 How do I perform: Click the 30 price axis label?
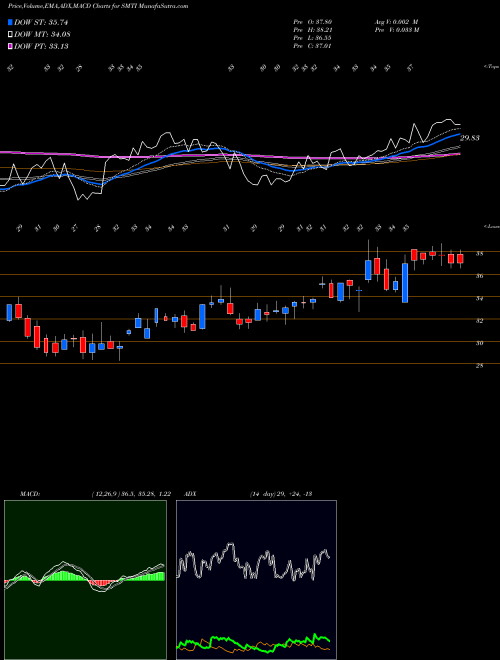tap(479, 343)
